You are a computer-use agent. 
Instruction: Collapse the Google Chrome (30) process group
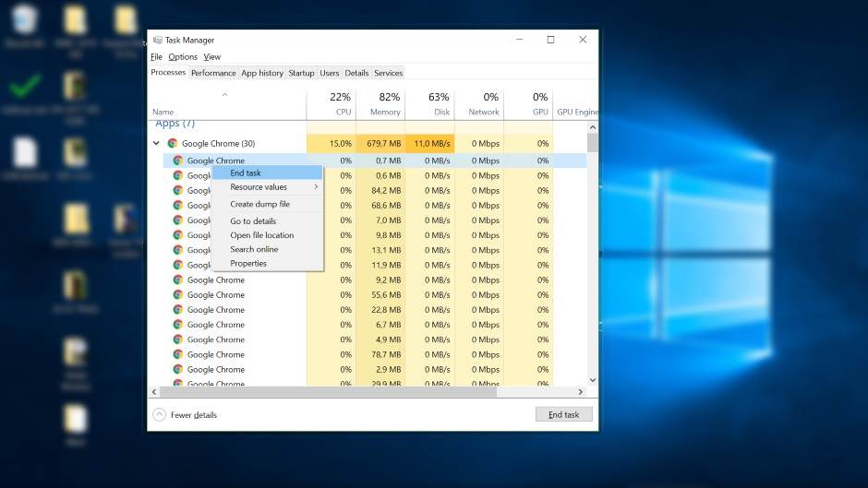[x=156, y=144]
